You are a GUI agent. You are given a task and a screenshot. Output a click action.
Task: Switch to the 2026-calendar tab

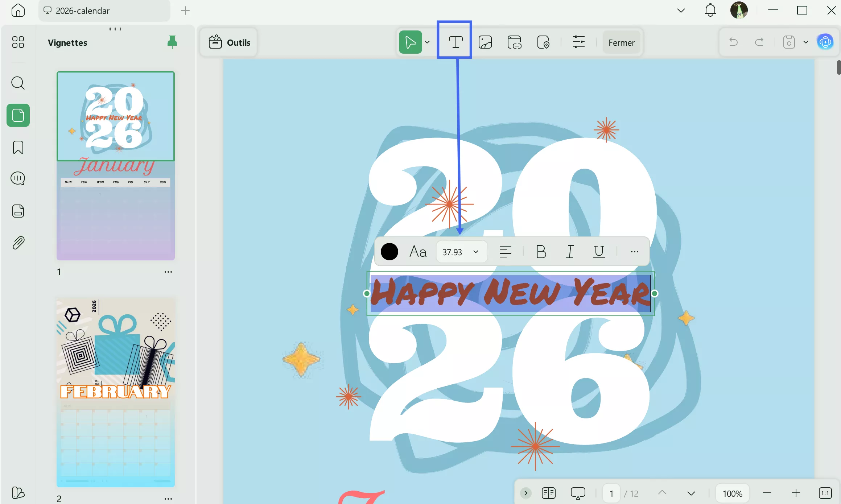[x=83, y=11]
